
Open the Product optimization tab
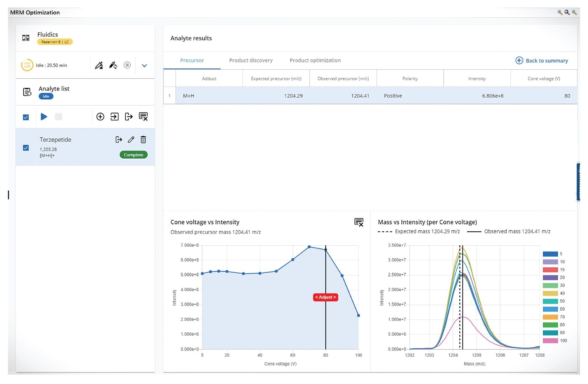(x=315, y=60)
